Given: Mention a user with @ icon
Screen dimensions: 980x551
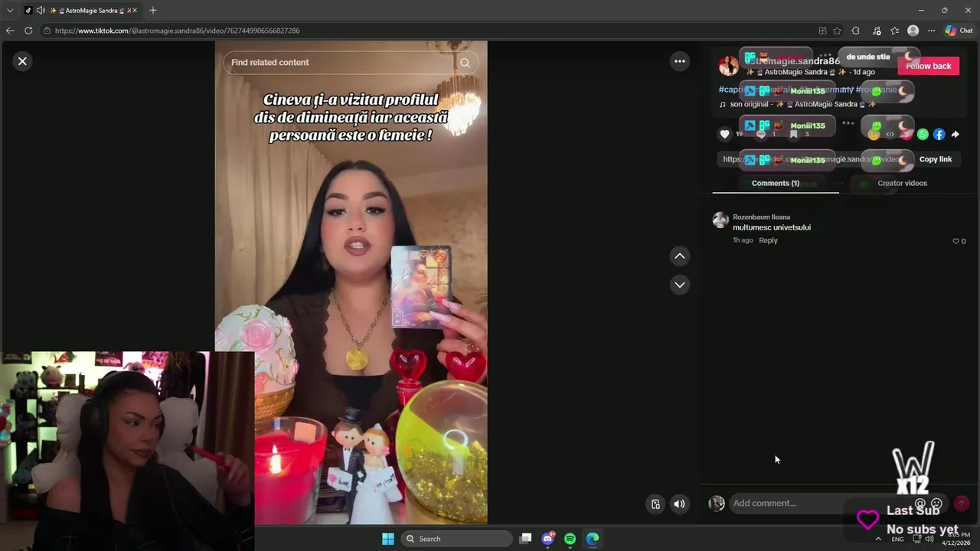Looking at the screenshot, I should tap(920, 504).
